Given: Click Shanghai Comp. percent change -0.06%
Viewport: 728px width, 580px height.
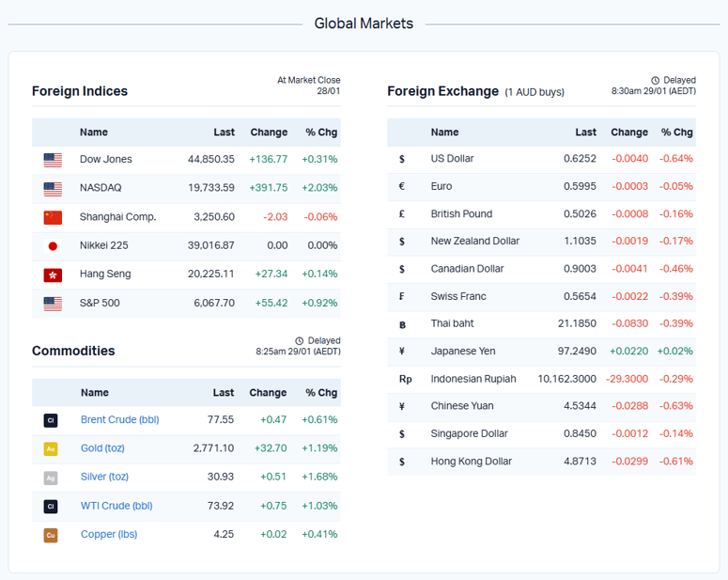Looking at the screenshot, I should 320,217.
